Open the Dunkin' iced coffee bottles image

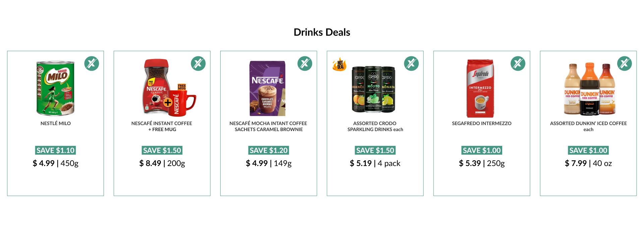(x=590, y=89)
